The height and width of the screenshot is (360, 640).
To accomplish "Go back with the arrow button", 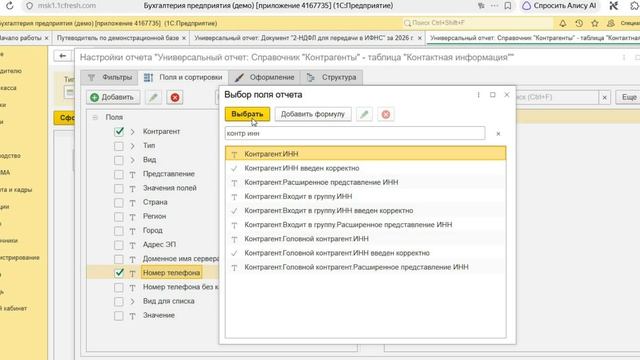I will (63, 56).
